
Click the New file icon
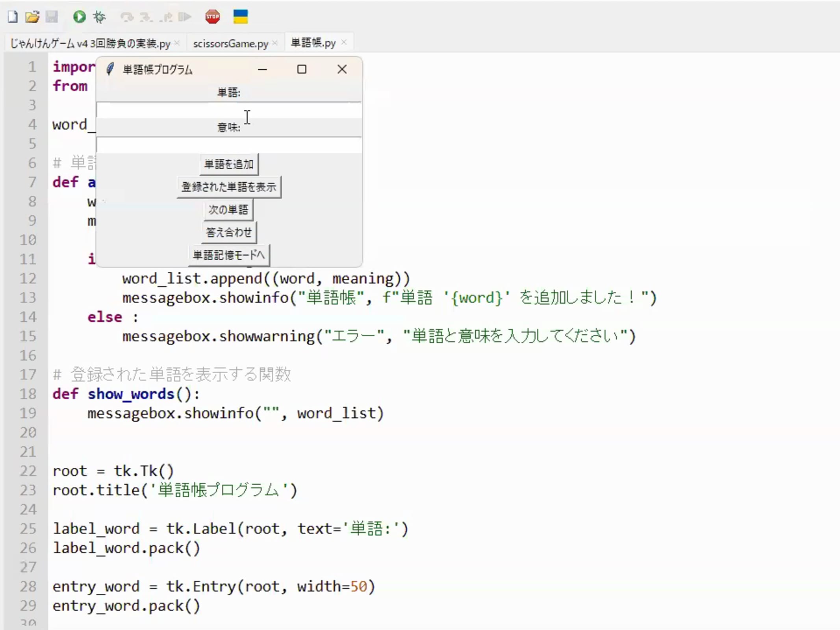13,17
